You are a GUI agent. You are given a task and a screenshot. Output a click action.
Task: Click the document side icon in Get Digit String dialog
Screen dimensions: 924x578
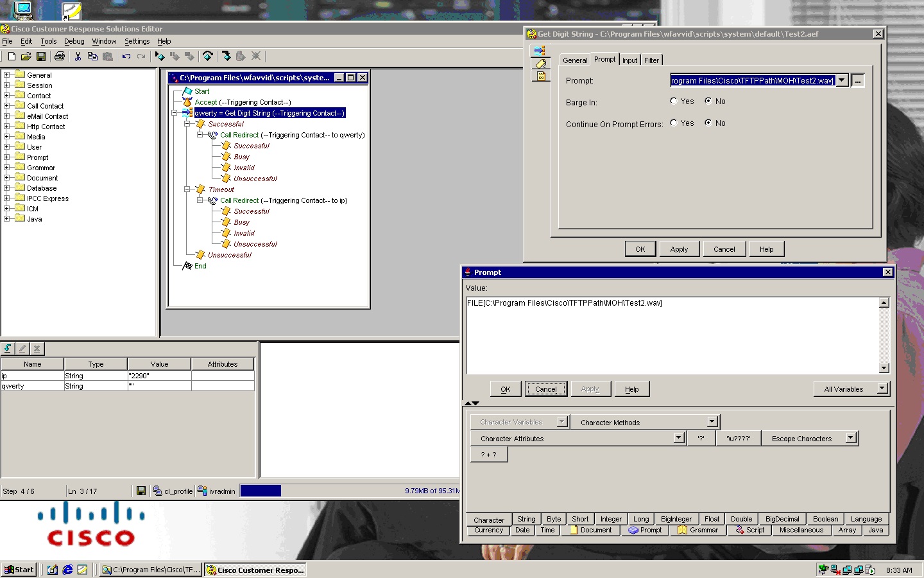pyautogui.click(x=541, y=76)
